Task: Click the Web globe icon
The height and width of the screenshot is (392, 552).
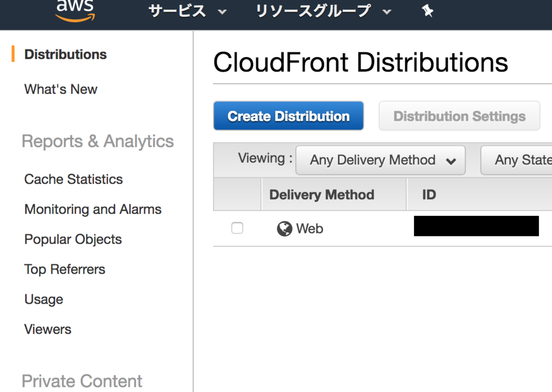Action: [x=284, y=229]
